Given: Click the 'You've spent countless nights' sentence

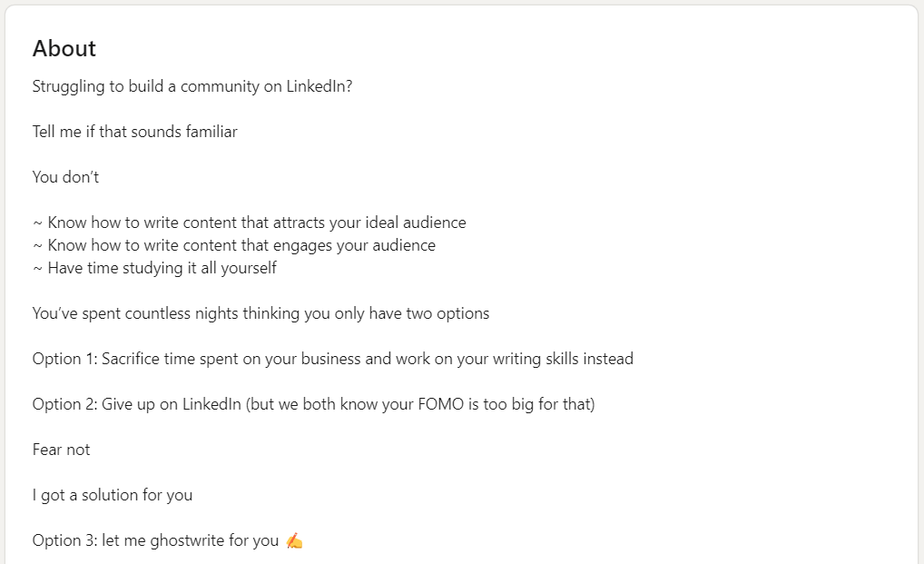Looking at the screenshot, I should 261,313.
